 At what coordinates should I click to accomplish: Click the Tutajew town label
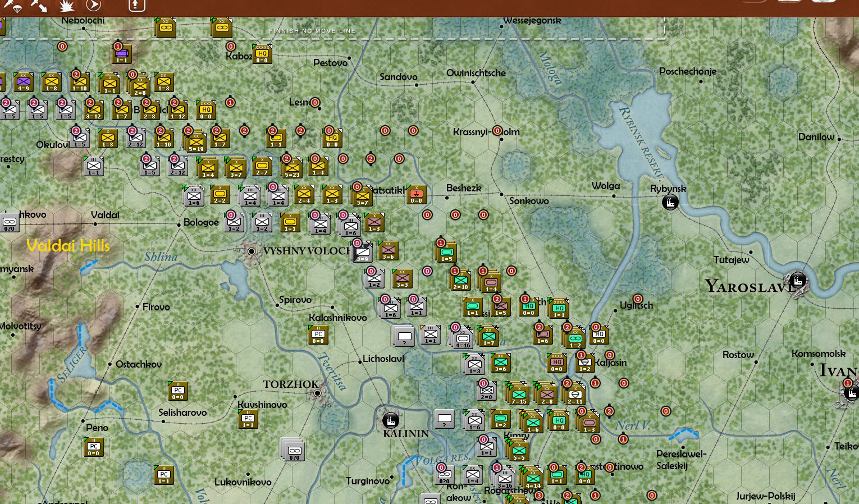coord(732,260)
